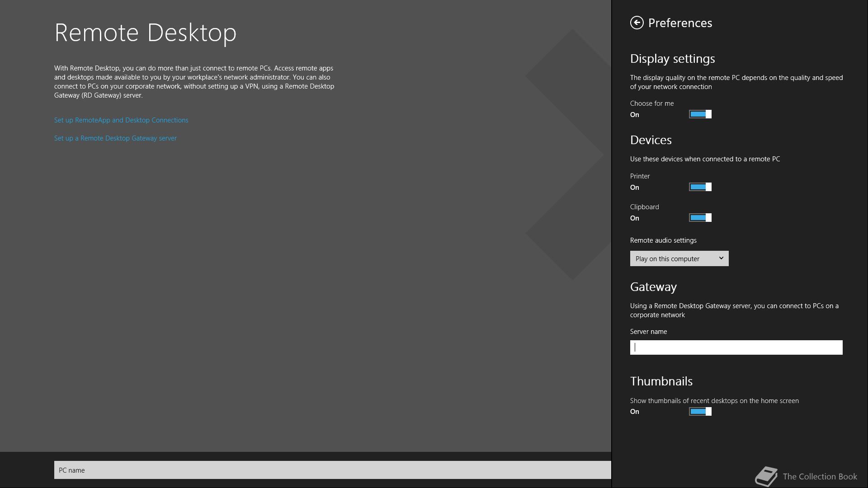Click the Gateway Server name field
Screen dimensions: 868x488
pos(736,347)
